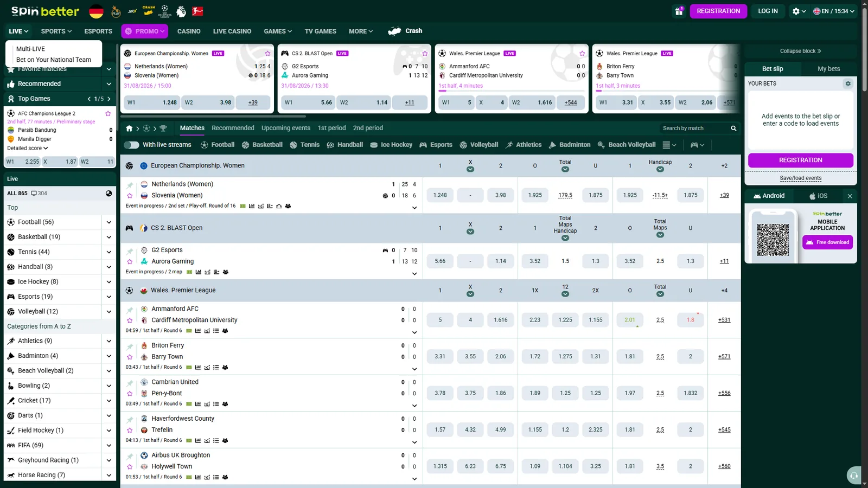Viewport: 868px width, 488px height.
Task: Click REGISTRATION button in header
Action: point(718,11)
